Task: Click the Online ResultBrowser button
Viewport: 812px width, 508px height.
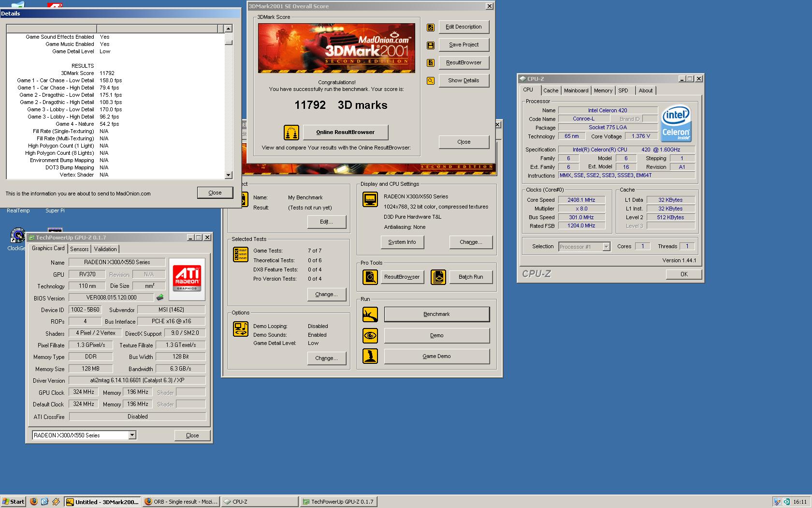Action: (346, 132)
